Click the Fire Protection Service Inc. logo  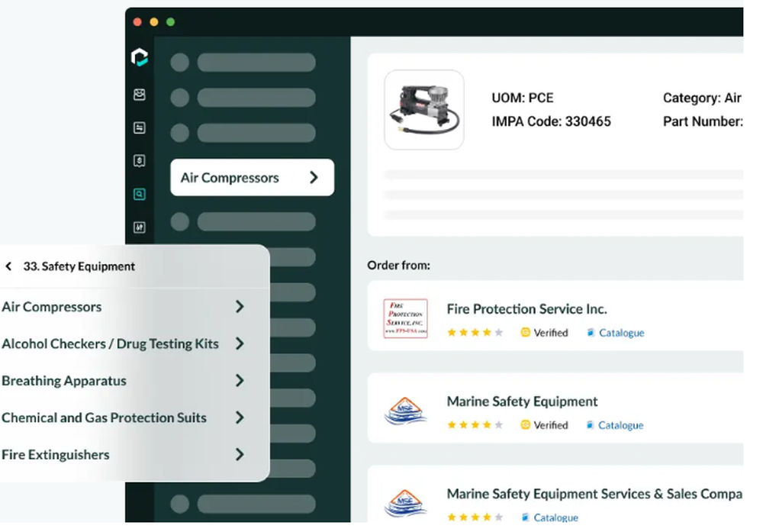tap(405, 318)
